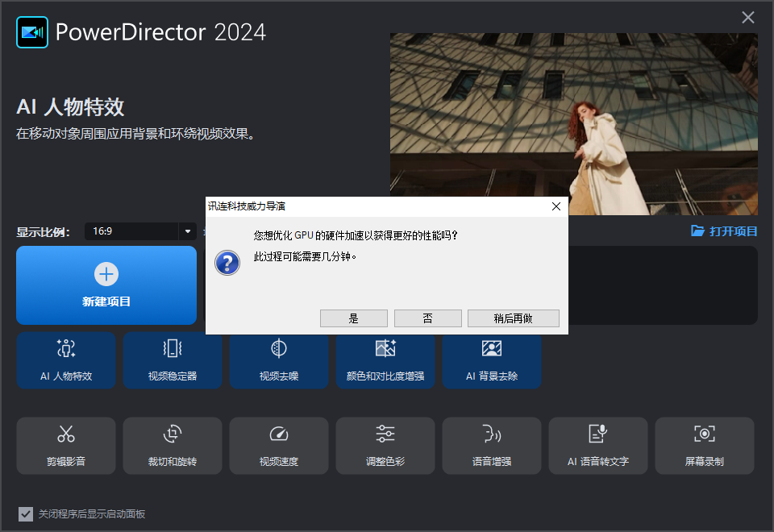Select the 语音增强 audio tool
This screenshot has height=532, width=774.
[x=492, y=445]
